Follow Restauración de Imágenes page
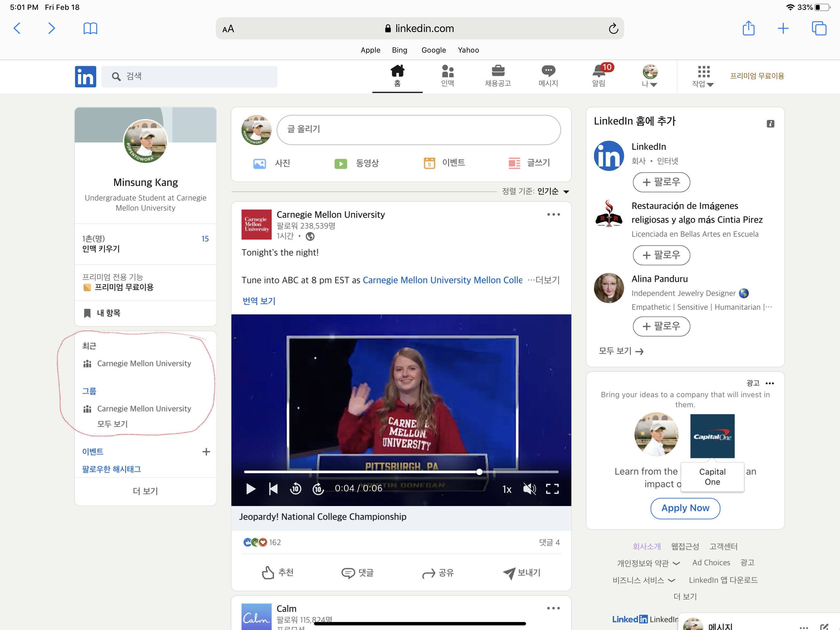Viewport: 840px width, 630px height. [661, 255]
